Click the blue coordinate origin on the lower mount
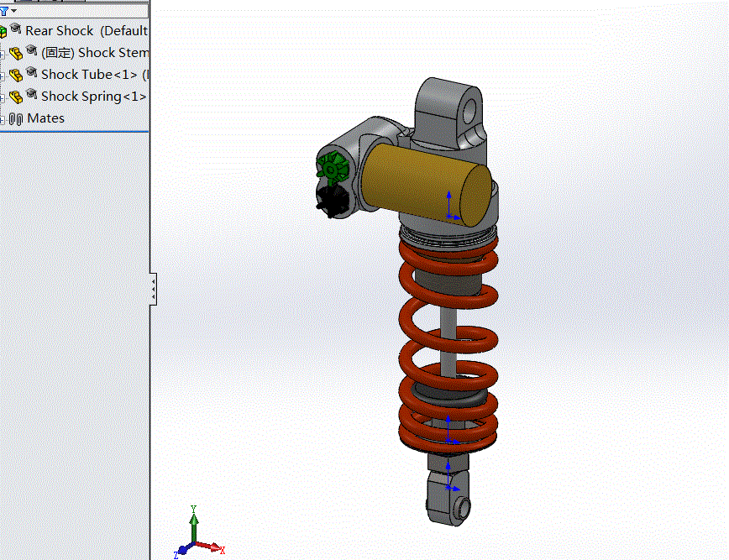The width and height of the screenshot is (729, 560). point(448,488)
